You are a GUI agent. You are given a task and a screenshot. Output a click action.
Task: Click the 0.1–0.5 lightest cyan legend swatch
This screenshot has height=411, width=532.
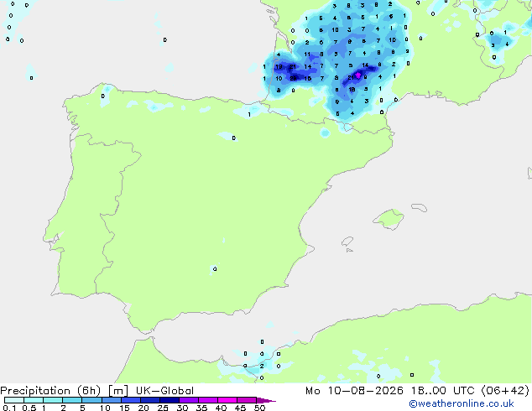pos(14,400)
